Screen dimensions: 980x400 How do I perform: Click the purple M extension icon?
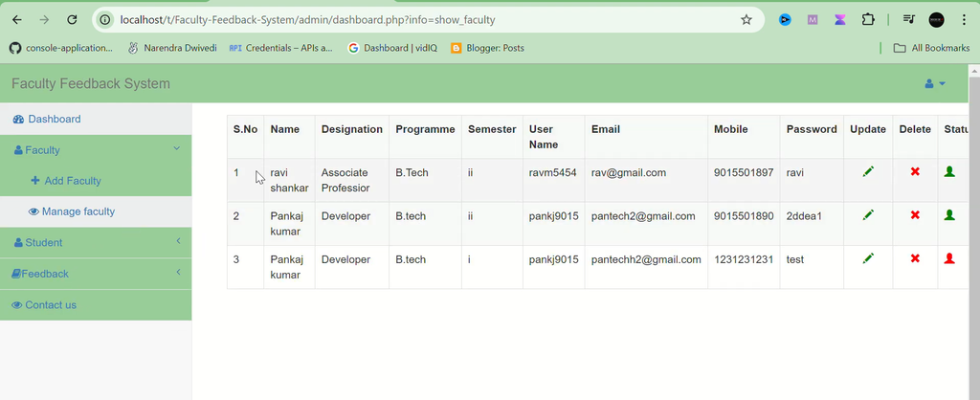pyautogui.click(x=813, y=20)
